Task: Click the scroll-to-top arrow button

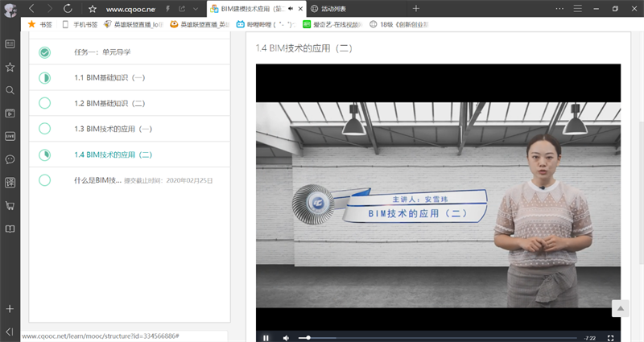Action: pos(620,308)
